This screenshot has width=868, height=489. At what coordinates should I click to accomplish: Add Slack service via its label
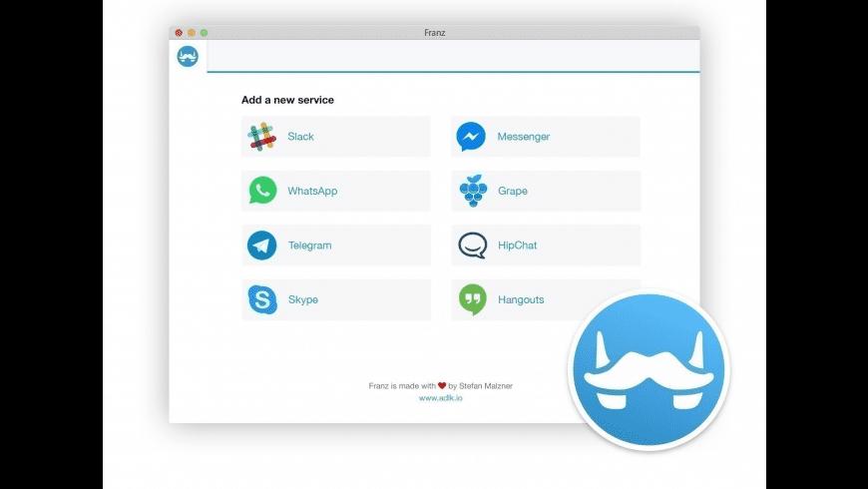(x=300, y=137)
